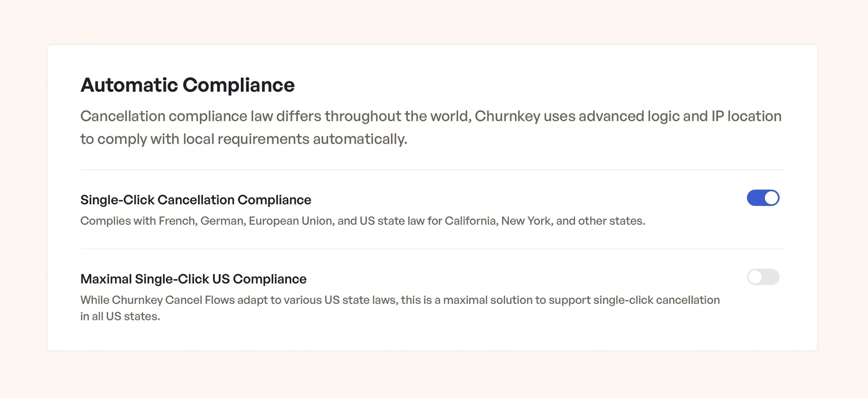Click the white knob of the gray toggle
The width and height of the screenshot is (868, 398).
[755, 277]
